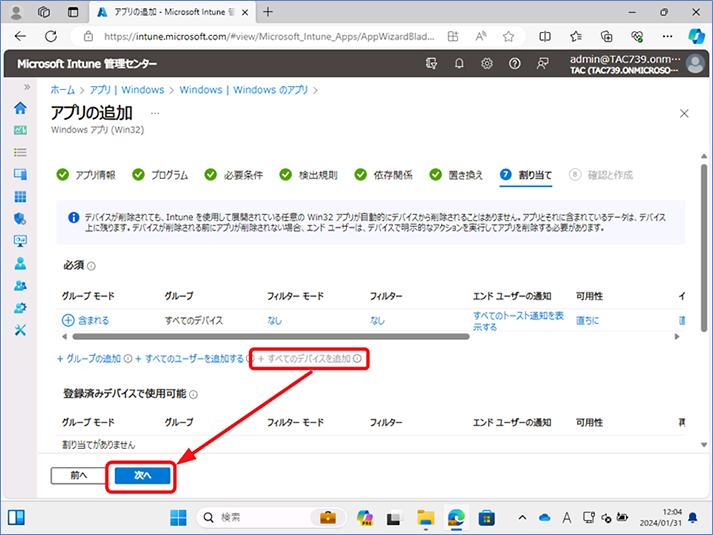Switch to the 置き換え step tab
Viewport: 713px width, 535px height.
click(456, 175)
